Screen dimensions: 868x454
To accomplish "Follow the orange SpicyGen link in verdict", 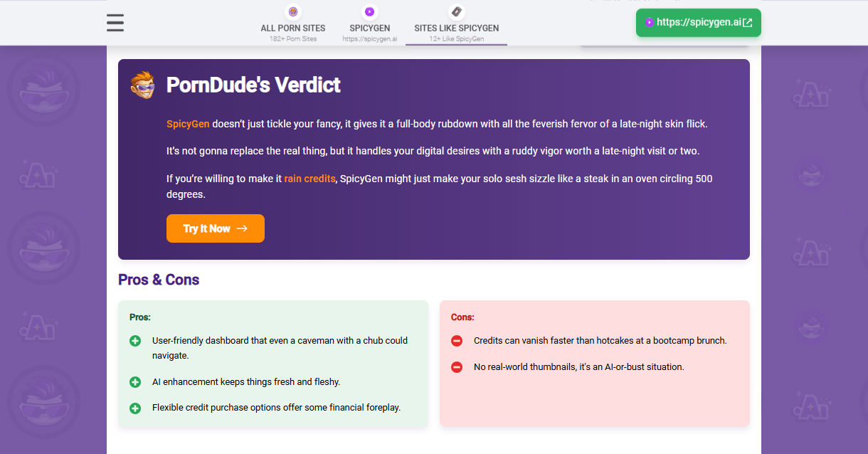I will (188, 124).
